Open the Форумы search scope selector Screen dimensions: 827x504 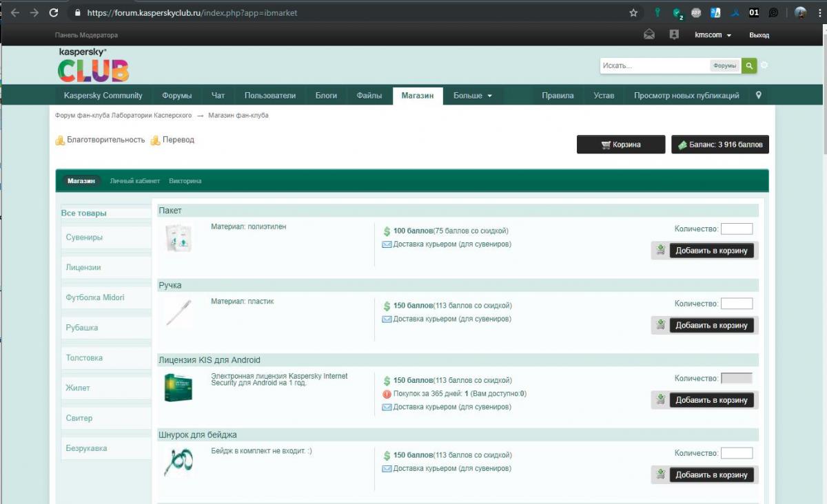coord(724,65)
